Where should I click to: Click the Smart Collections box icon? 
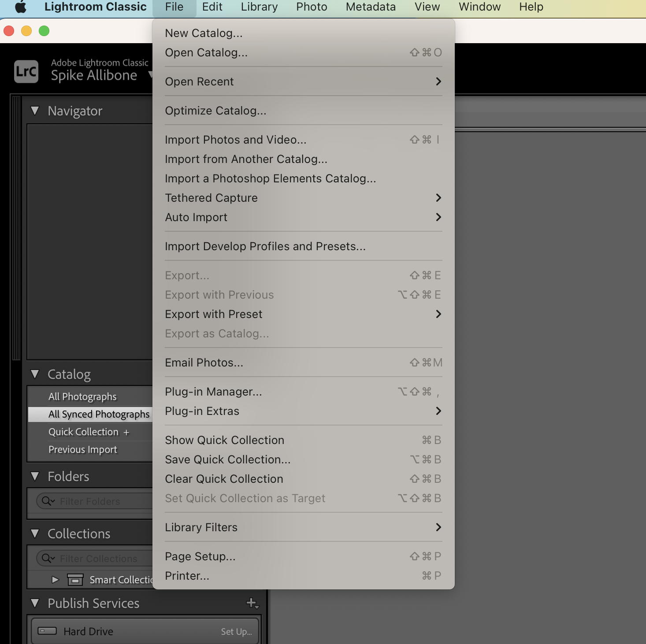pyautogui.click(x=75, y=580)
